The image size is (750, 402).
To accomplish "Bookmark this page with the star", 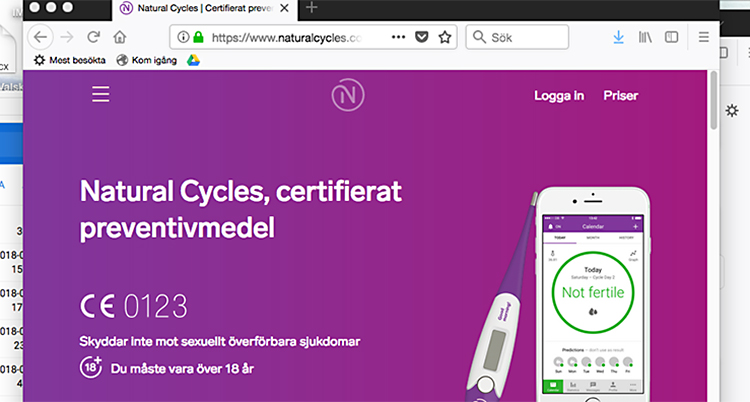I will pyautogui.click(x=445, y=37).
